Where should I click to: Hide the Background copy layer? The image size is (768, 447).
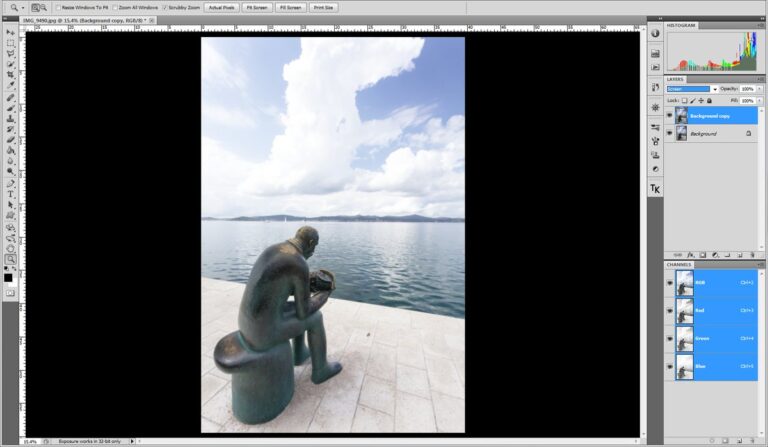669,116
